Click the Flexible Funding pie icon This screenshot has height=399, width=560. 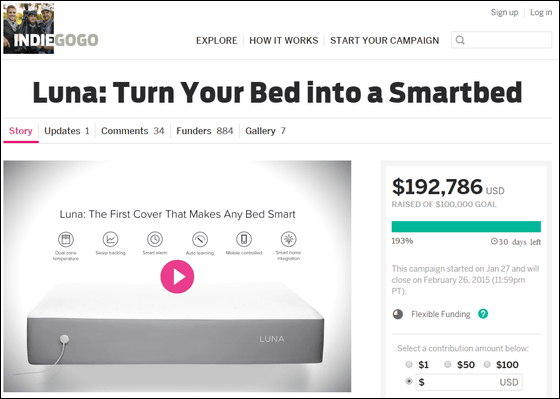(x=398, y=314)
